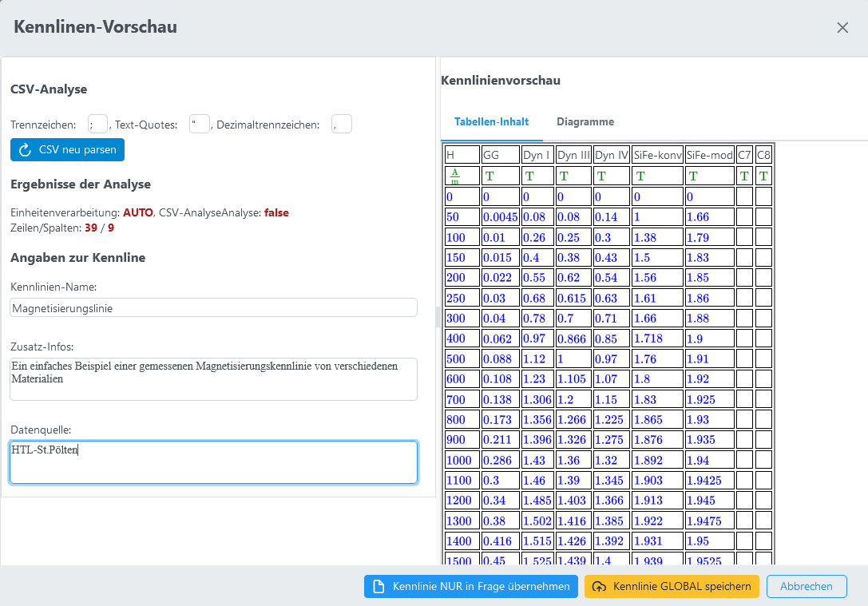
Task: Select the Dyn III column header
Action: 573,155
